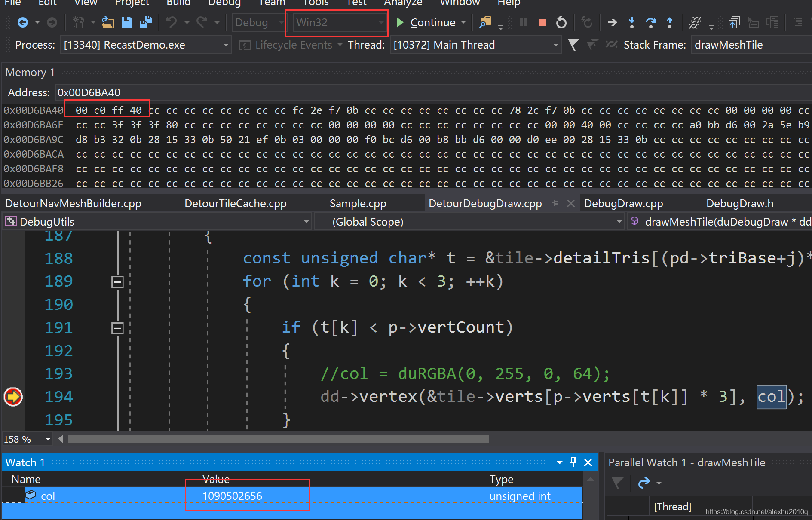This screenshot has width=812, height=520.
Task: Click the Memory Address input field
Action: (x=433, y=92)
